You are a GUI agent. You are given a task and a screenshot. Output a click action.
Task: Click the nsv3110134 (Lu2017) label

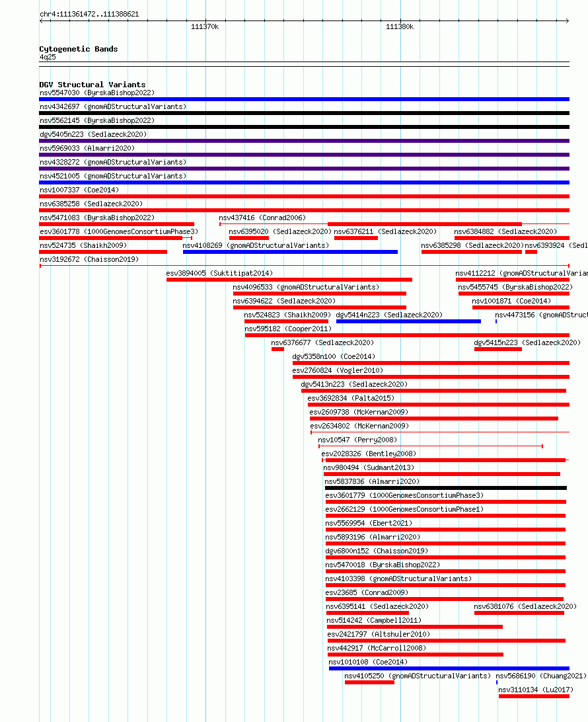[536, 690]
